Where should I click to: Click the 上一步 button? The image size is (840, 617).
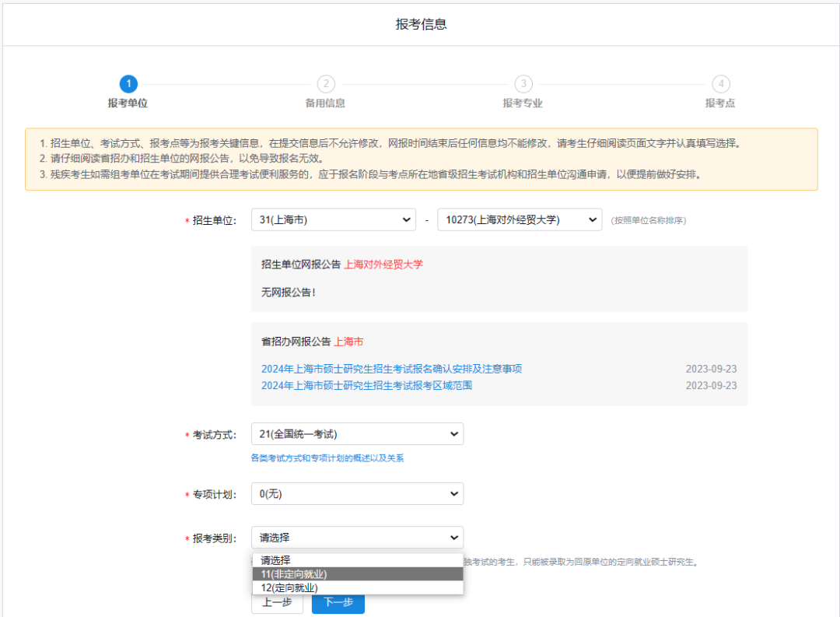coord(277,602)
